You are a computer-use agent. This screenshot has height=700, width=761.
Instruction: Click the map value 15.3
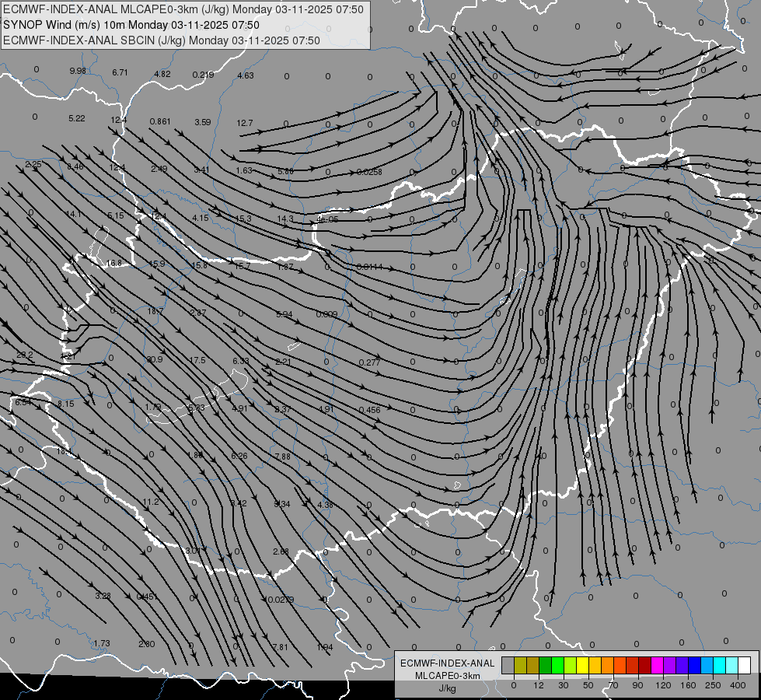click(243, 219)
